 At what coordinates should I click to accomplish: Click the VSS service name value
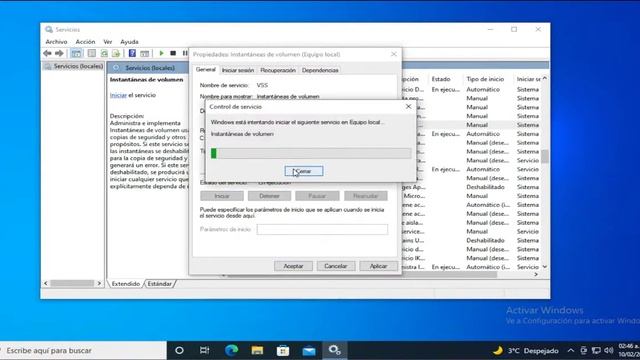[262, 85]
